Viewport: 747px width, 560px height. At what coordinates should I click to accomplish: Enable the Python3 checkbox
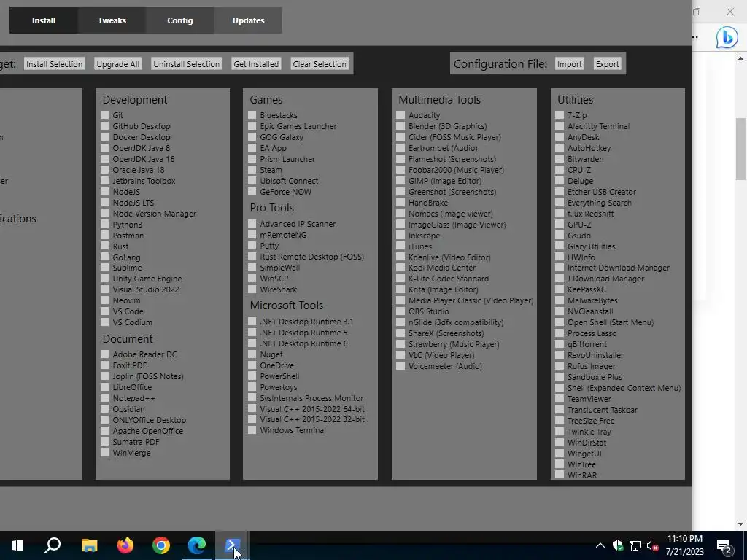[x=105, y=225]
